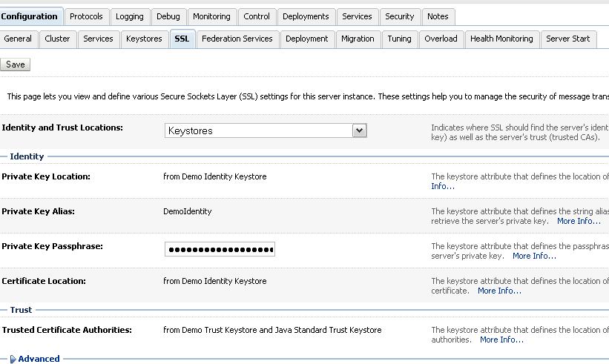Switch to the Deployments top tab
609x364 pixels.
[306, 16]
